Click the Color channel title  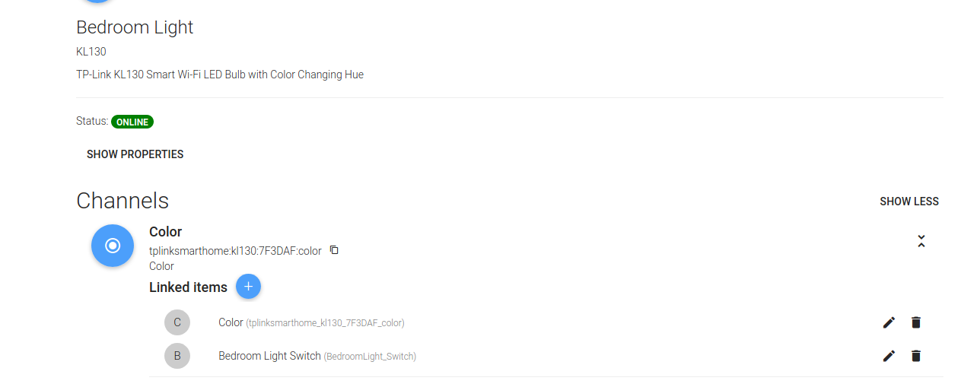(166, 232)
